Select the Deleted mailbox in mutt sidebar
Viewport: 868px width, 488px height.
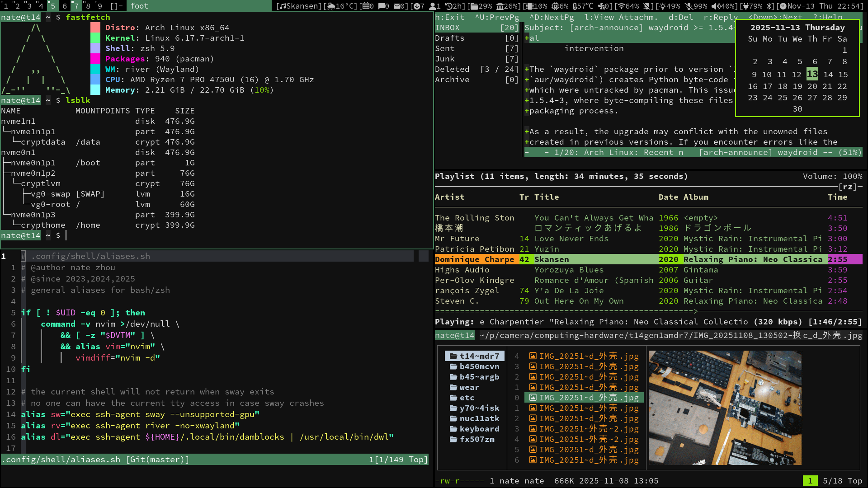(476, 69)
